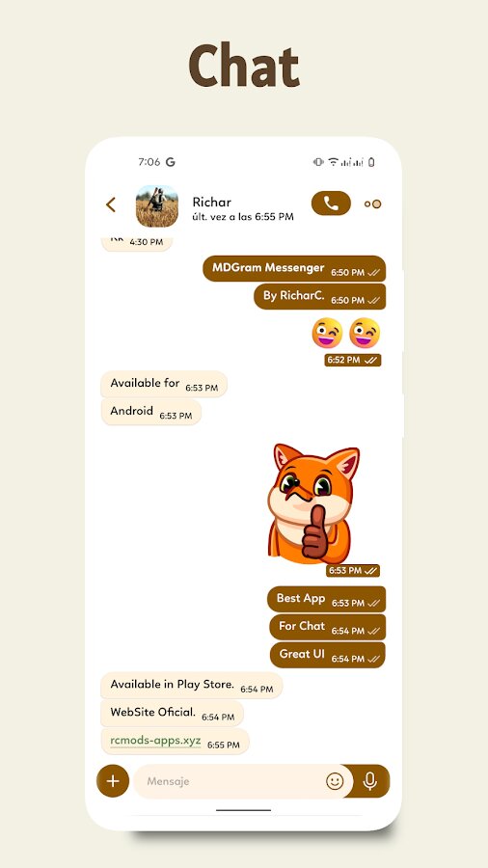Screen dimensions: 488x868
Task: Tap the 'WebSite Oficial.' message bubble
Action: coord(172,713)
